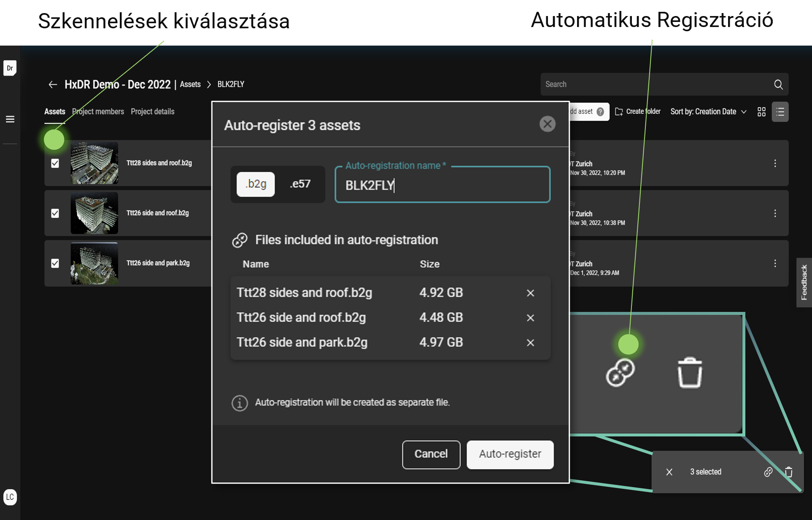Select the .e57 format option
Viewport: 812px width, 520px height.
pyautogui.click(x=300, y=184)
